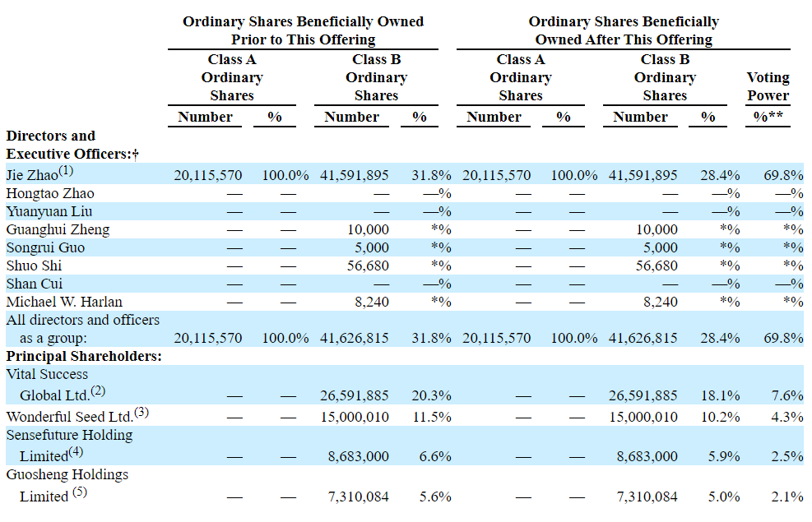
Task: Click the "Sensefuture Holding Limited" row label
Action: 69,446
